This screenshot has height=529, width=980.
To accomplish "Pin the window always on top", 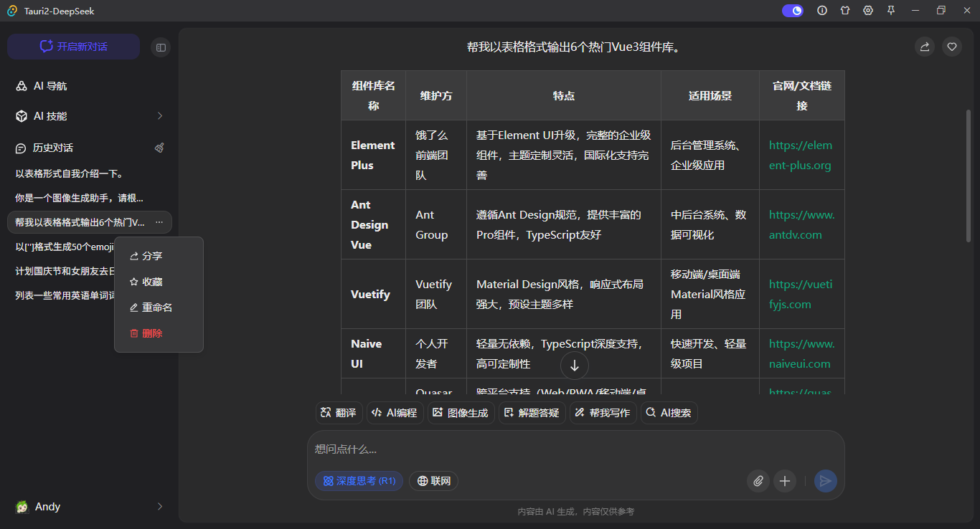I will click(891, 10).
